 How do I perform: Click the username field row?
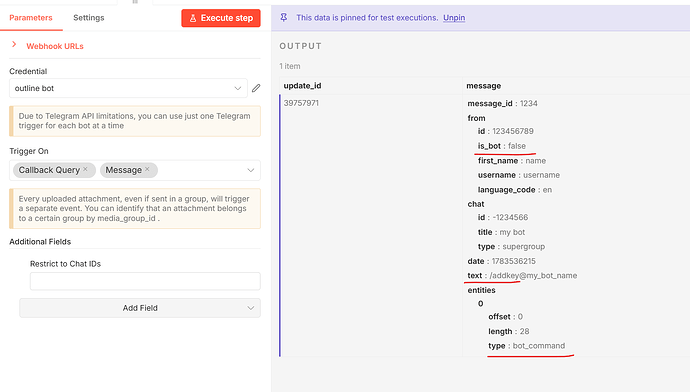(519, 175)
